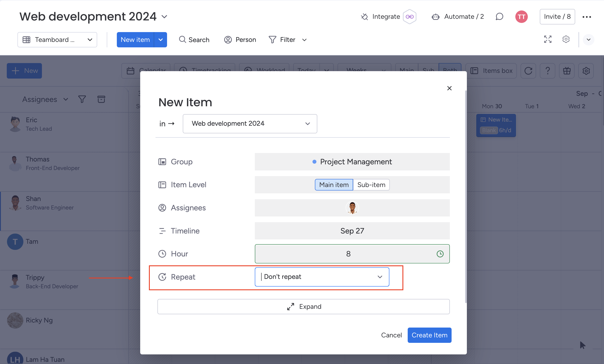Click the blue Project Management group field

(x=352, y=162)
